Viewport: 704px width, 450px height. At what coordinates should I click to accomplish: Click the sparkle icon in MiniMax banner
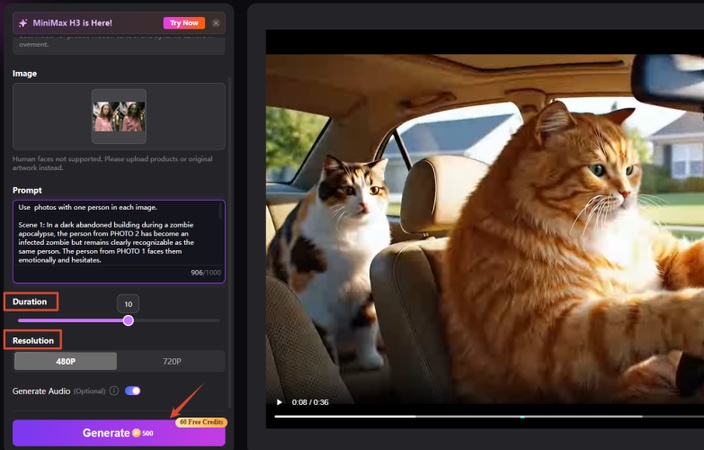(23, 23)
